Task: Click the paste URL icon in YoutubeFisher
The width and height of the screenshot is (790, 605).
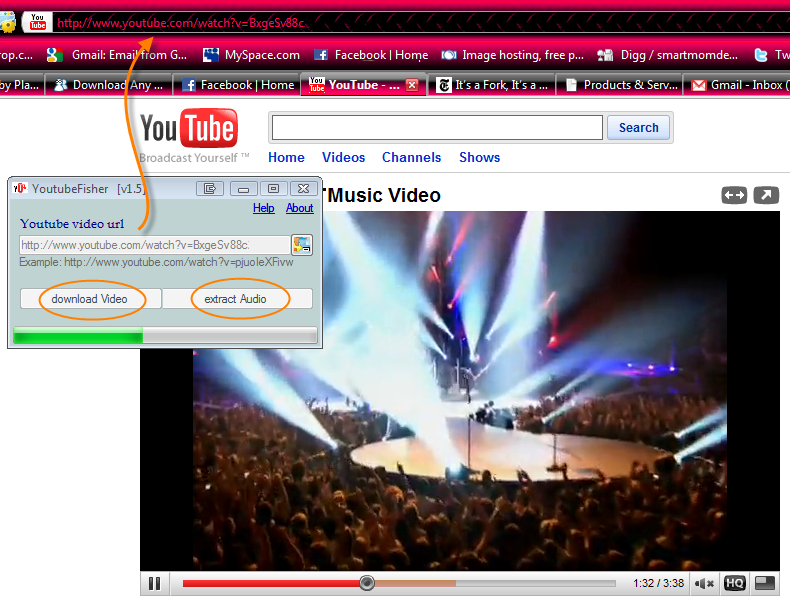Action: click(x=301, y=245)
